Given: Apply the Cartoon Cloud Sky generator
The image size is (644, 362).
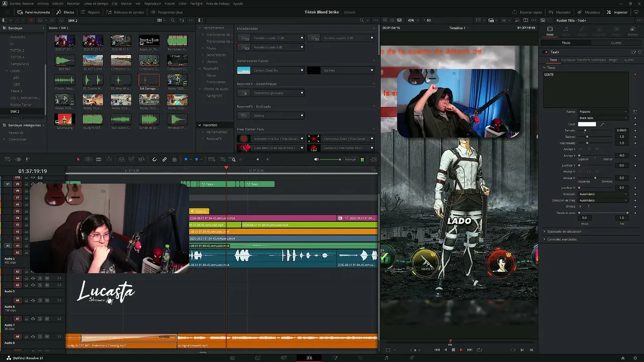Looking at the screenshot, I should 271,70.
